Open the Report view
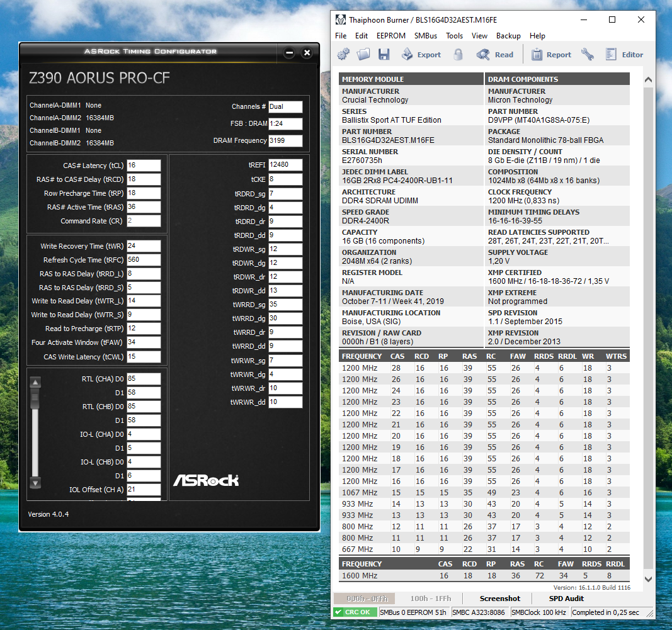Viewport: 672px width, 630px height. click(x=551, y=55)
